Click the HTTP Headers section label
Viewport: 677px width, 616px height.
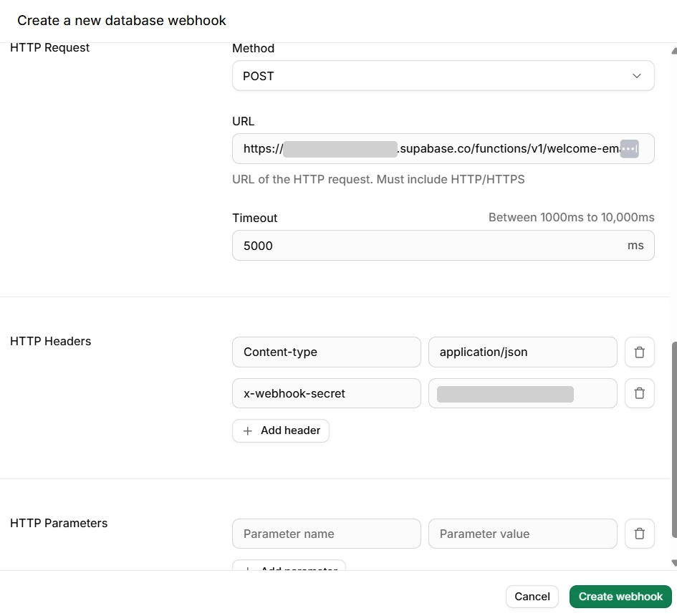(x=51, y=341)
